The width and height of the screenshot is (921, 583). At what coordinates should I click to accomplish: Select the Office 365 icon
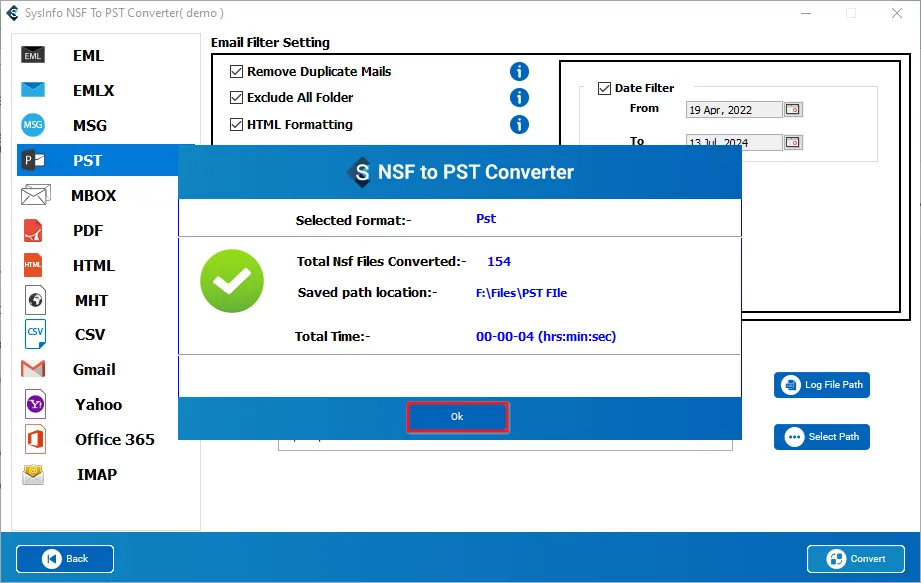[x=35, y=439]
